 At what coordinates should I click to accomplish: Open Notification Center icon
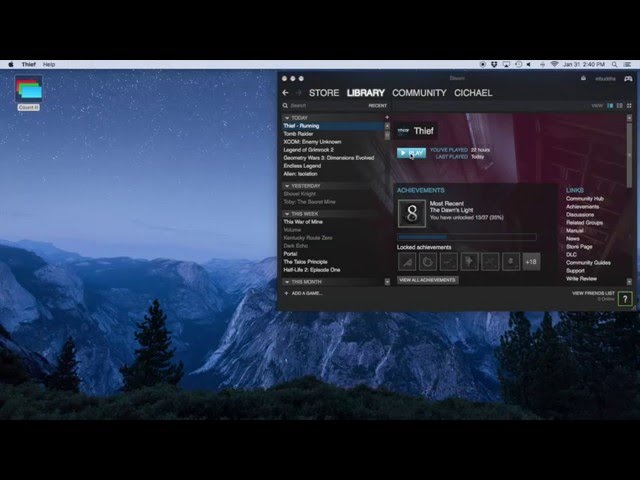627,64
